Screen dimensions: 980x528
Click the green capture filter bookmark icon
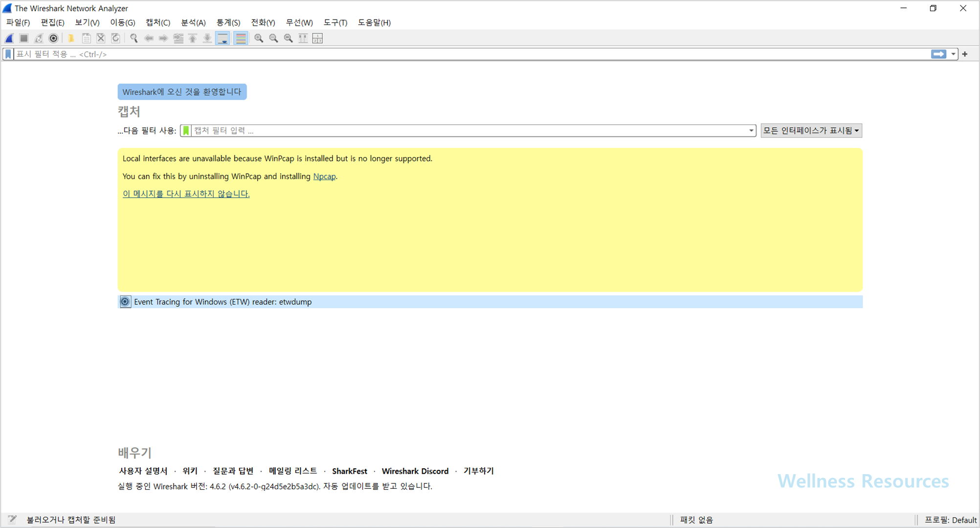point(186,131)
